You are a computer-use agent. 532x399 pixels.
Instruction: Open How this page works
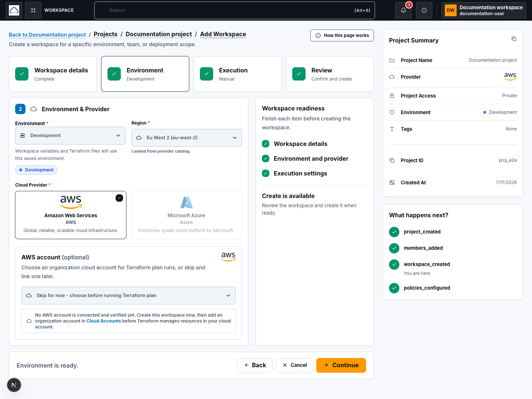pyautogui.click(x=342, y=35)
